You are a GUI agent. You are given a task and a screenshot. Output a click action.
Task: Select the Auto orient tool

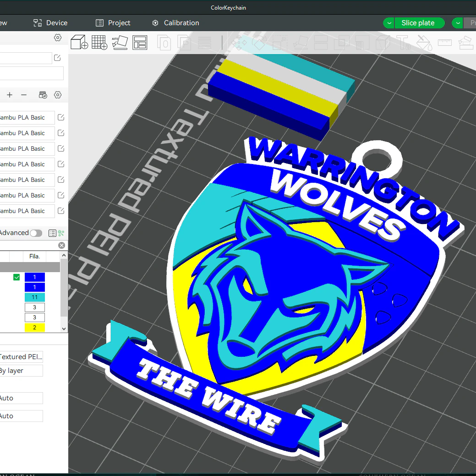click(x=120, y=42)
